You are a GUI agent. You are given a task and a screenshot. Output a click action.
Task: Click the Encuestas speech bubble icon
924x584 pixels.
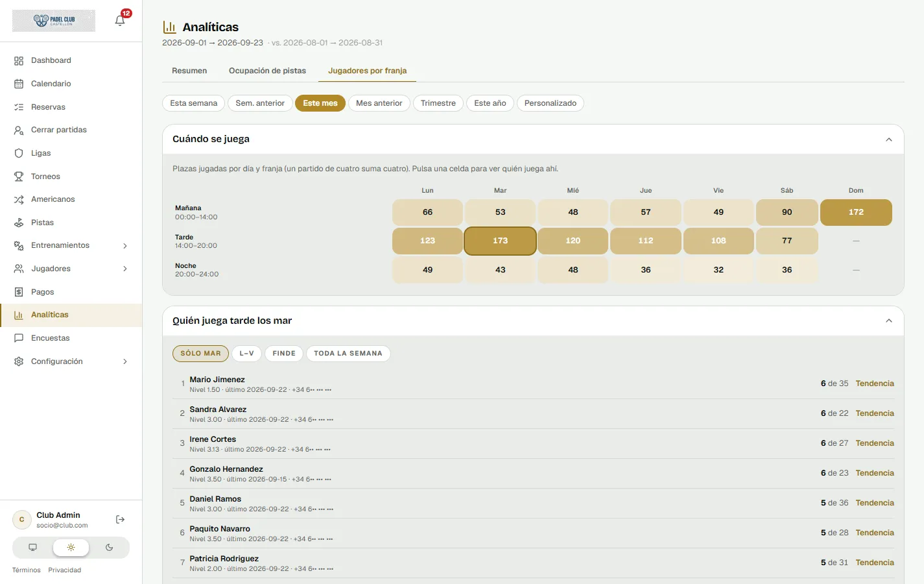pos(19,338)
